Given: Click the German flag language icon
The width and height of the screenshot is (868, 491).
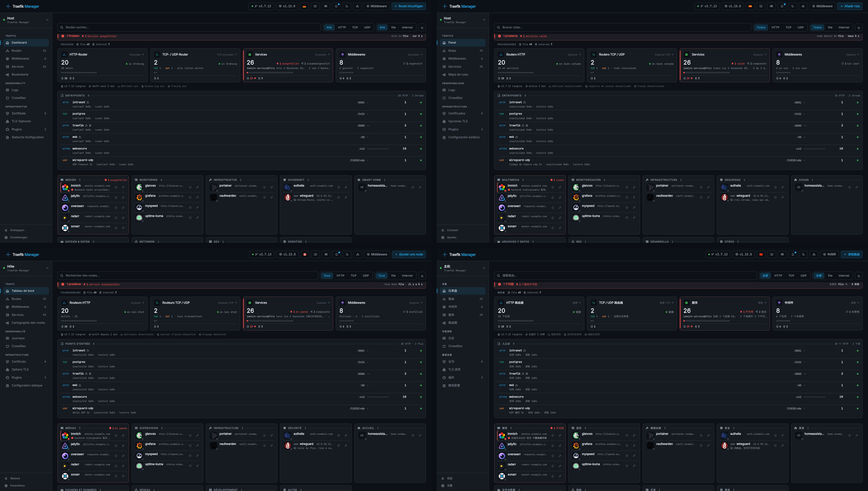Looking at the screenshot, I should tap(304, 6).
